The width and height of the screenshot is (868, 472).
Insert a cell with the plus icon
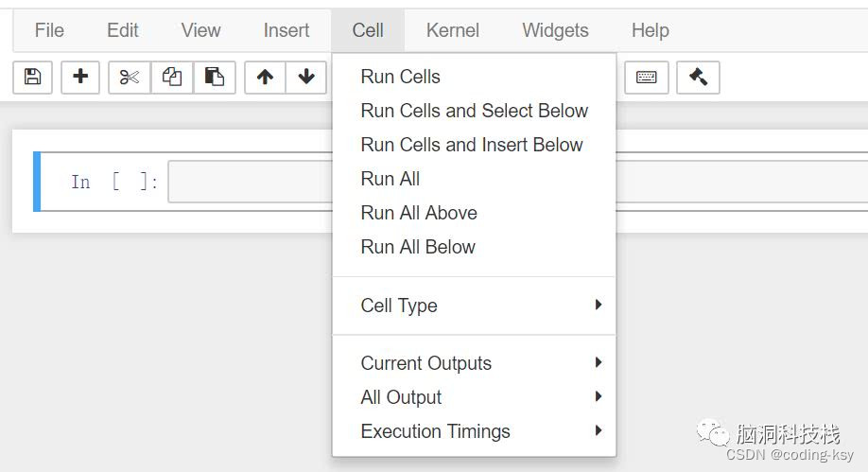pos(80,77)
